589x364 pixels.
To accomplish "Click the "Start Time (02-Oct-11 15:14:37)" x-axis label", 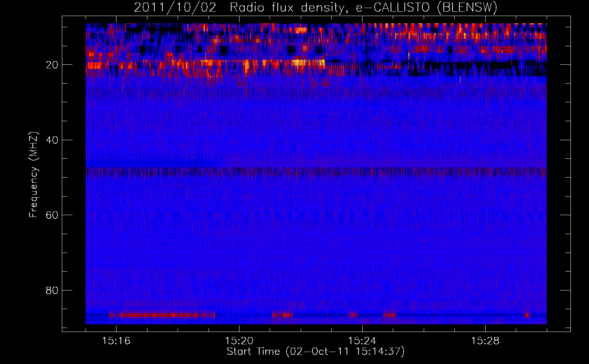I will (316, 352).
